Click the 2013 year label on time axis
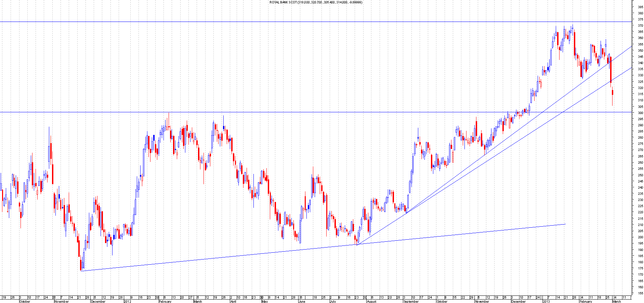 [546, 301]
